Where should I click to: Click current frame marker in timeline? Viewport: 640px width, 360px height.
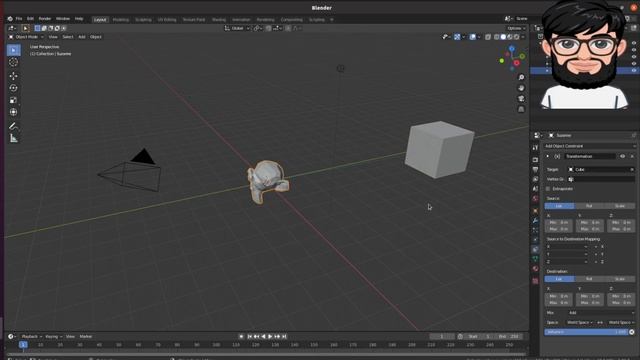[x=23, y=345]
